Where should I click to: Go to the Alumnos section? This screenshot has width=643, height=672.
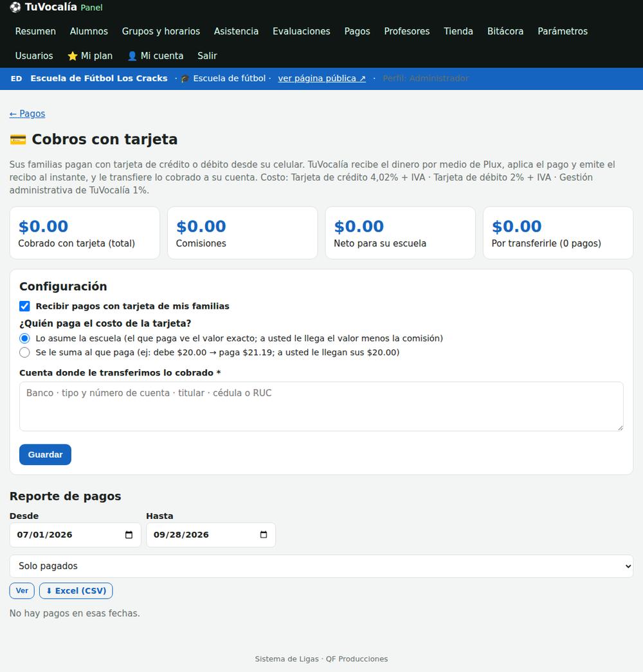(x=89, y=32)
